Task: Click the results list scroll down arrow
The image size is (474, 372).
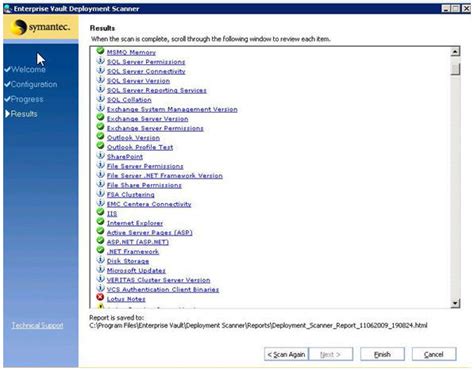Action: [455, 303]
